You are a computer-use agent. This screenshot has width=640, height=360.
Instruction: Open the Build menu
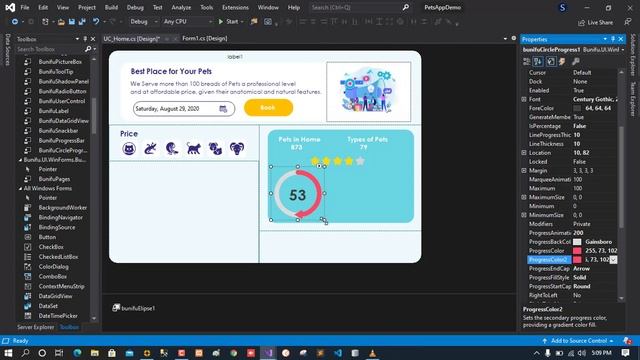111,7
